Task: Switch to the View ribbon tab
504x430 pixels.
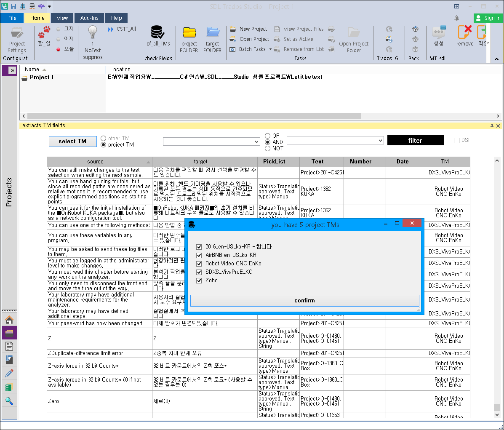Action: tap(62, 18)
